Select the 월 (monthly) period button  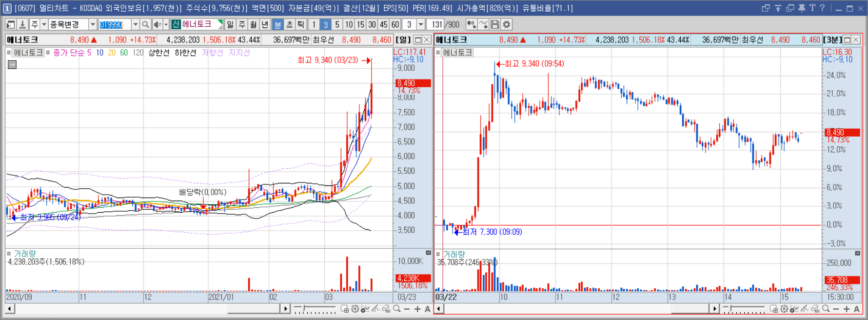254,24
